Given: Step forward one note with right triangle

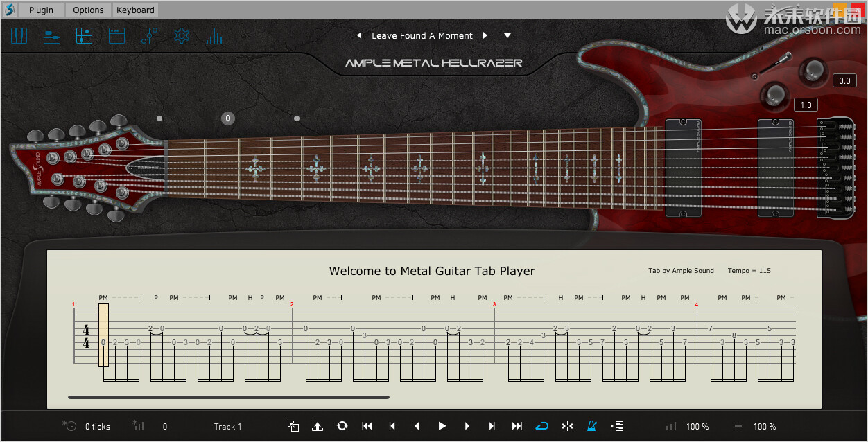Looking at the screenshot, I should point(467,426).
